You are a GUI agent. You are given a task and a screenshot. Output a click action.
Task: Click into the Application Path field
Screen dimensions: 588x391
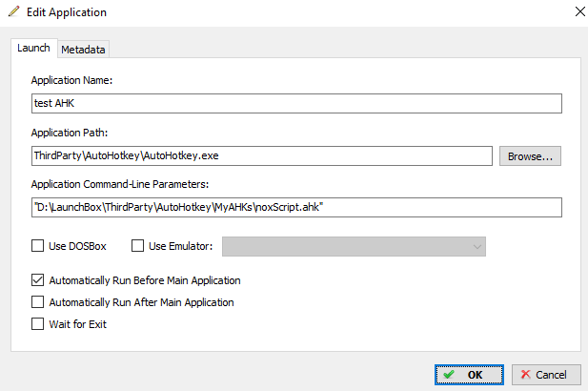click(262, 155)
